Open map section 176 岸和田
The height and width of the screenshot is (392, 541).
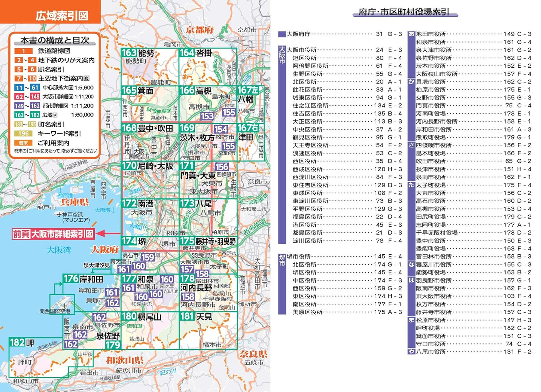click(x=83, y=279)
